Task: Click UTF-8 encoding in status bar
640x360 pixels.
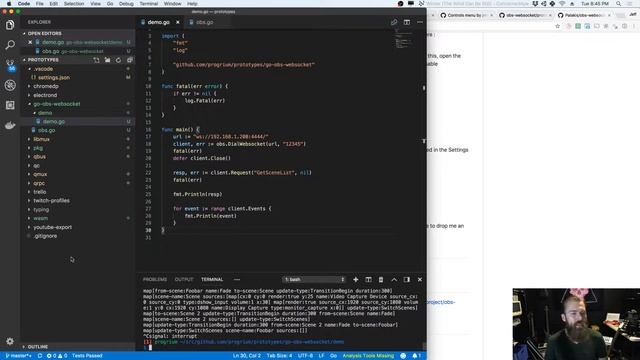Action: pyautogui.click(x=305, y=356)
